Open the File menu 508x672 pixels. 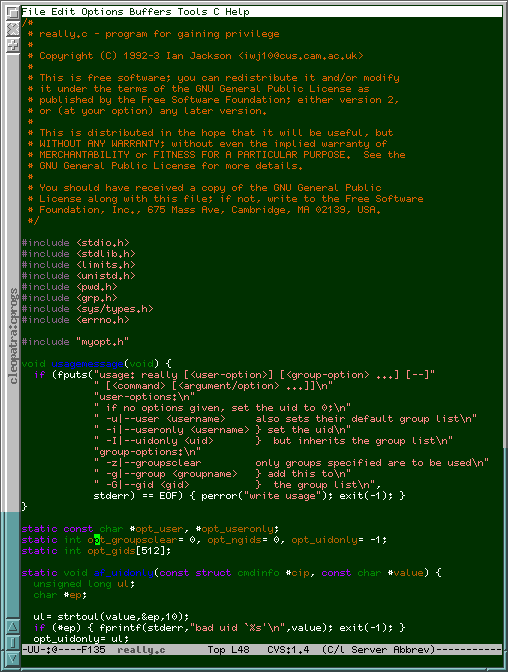tap(33, 12)
